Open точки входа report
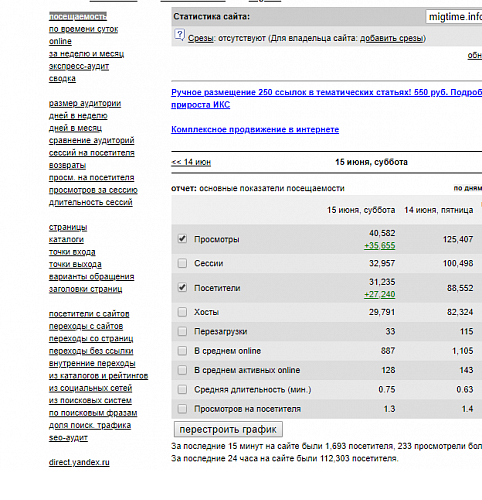This screenshot has height=500, width=482. [x=72, y=252]
